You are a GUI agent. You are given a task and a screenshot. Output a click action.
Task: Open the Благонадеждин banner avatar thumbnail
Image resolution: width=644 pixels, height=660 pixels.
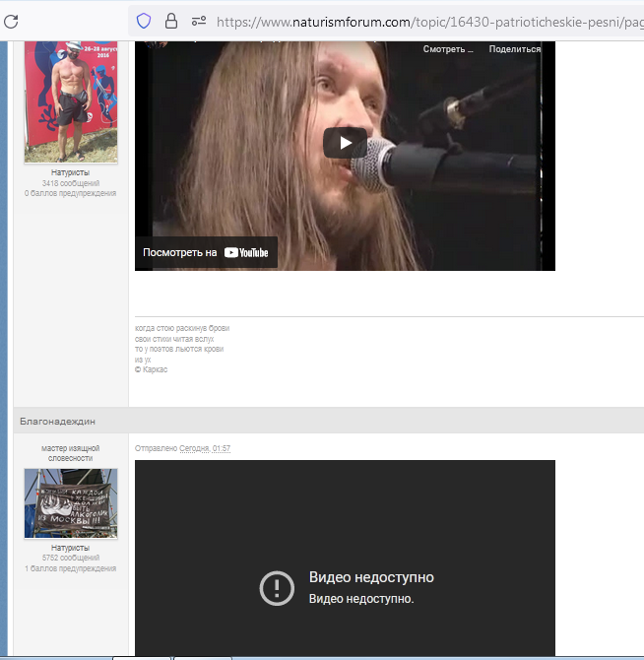click(71, 503)
